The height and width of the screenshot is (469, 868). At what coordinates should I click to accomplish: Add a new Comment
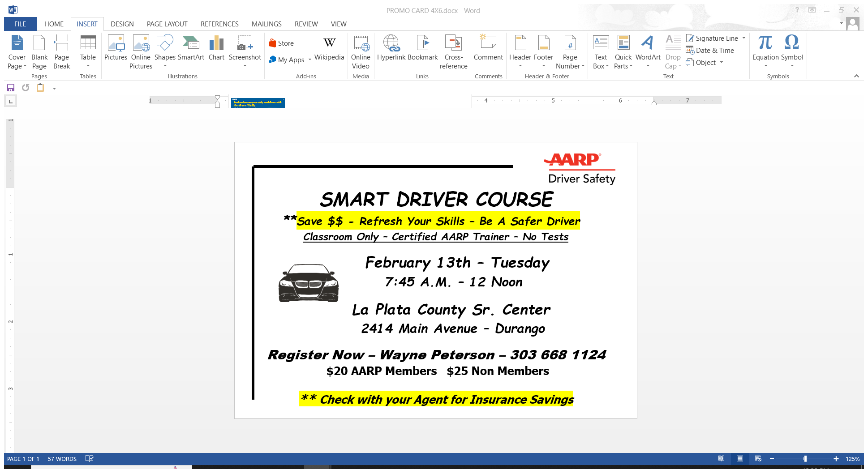[x=488, y=47]
